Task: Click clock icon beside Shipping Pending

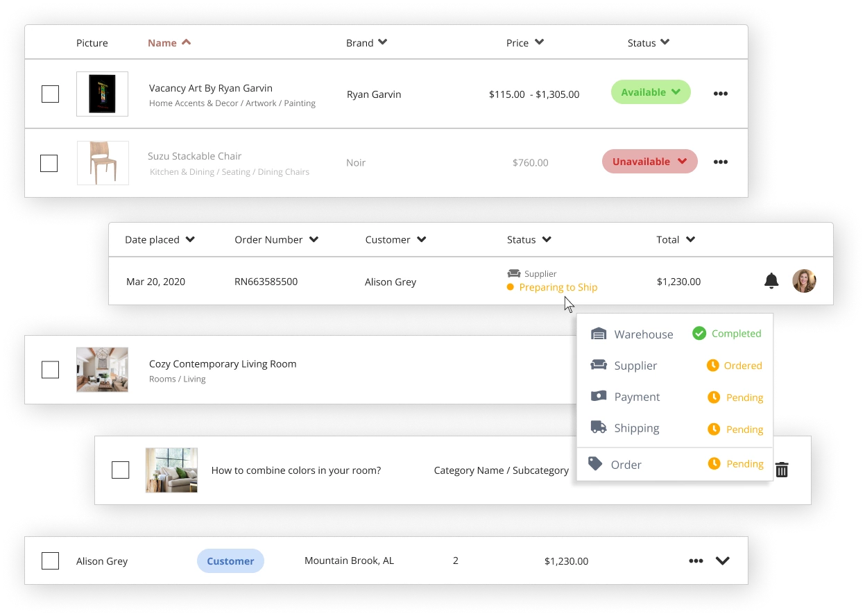Action: pyautogui.click(x=714, y=429)
